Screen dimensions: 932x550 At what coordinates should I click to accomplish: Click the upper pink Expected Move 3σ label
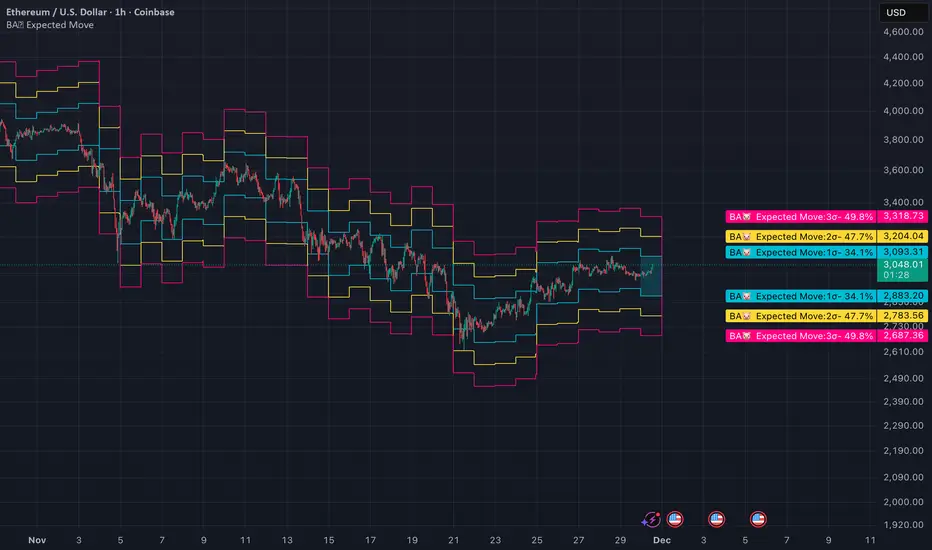[800, 216]
